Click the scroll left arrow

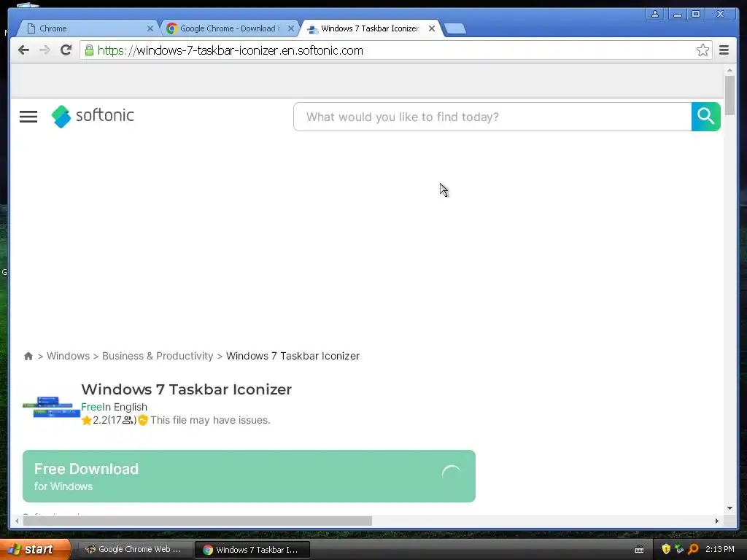(x=18, y=521)
